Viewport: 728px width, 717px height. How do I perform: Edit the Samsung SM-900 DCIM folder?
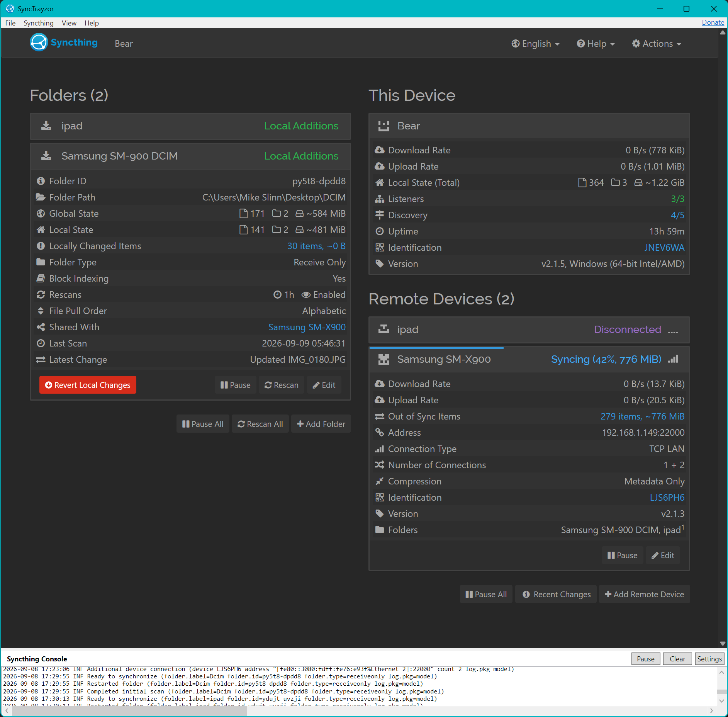[324, 385]
